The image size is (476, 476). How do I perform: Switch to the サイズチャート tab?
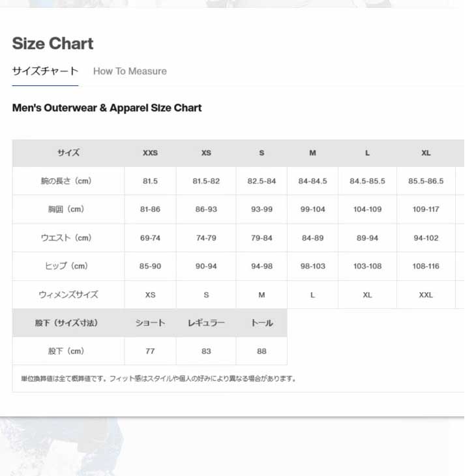[x=45, y=71]
